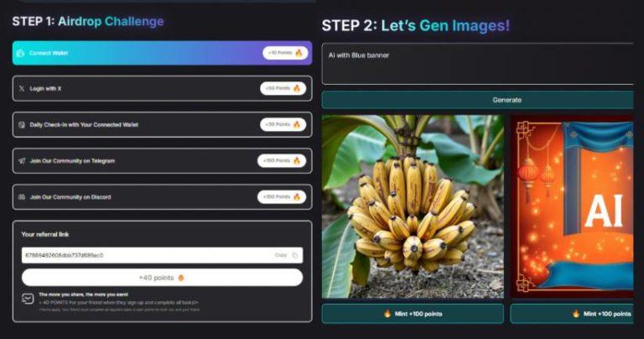
Task: Click the Generate button
Action: [477, 100]
